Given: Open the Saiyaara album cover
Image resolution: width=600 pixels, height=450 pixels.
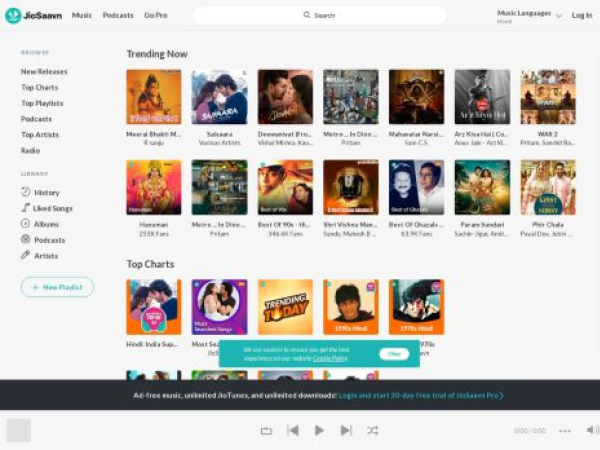Looking at the screenshot, I should point(220,97).
